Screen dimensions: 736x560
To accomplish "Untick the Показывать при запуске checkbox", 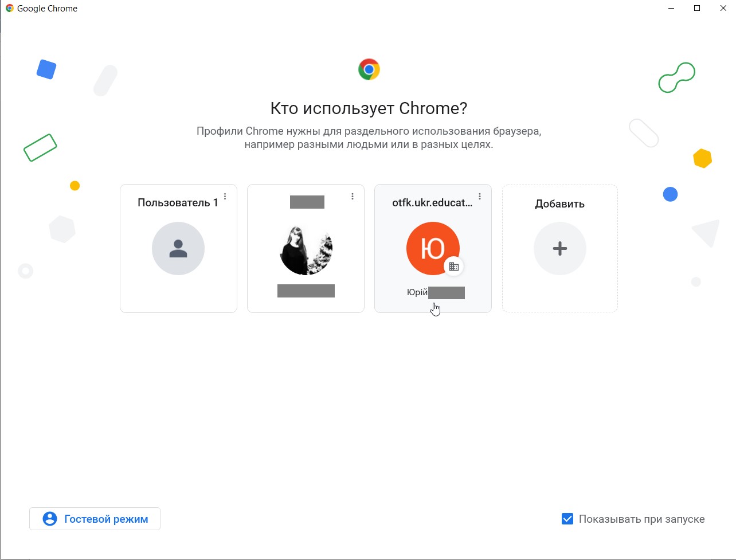I will [x=567, y=519].
